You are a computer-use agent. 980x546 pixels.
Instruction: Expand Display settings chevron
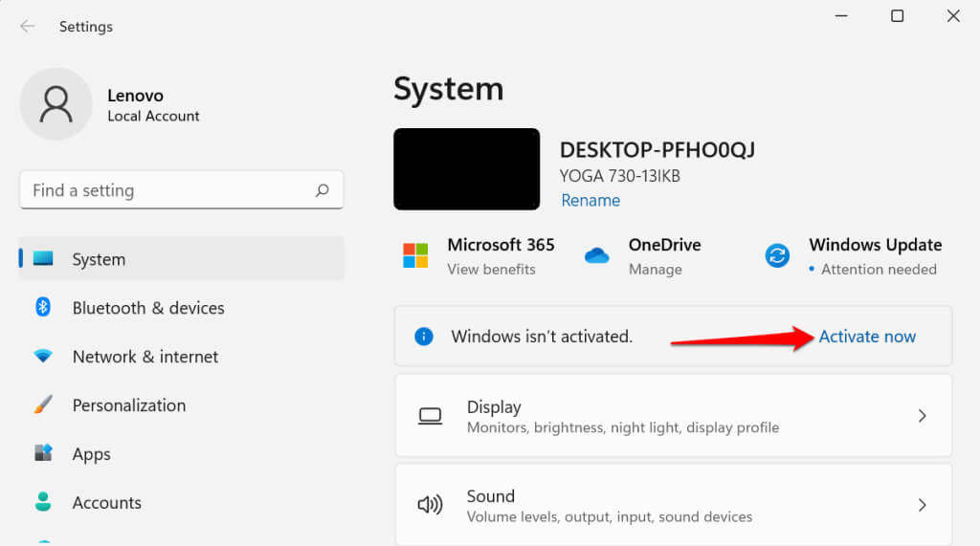922,416
